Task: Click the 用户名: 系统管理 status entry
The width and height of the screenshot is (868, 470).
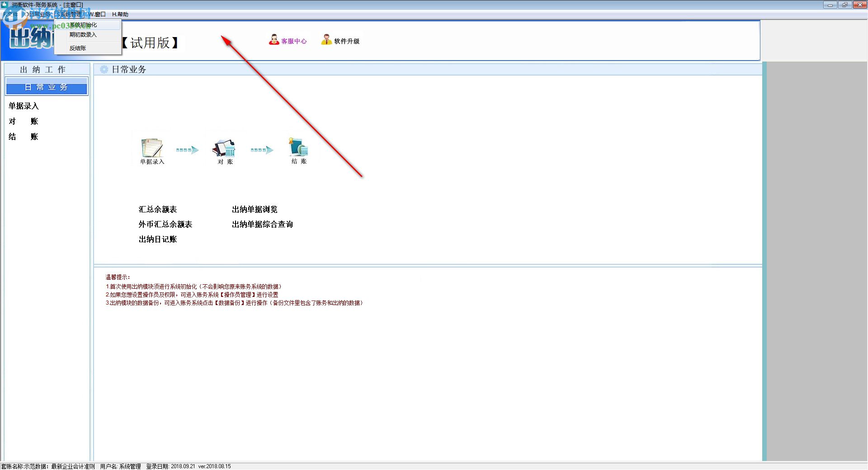Action: (120, 466)
